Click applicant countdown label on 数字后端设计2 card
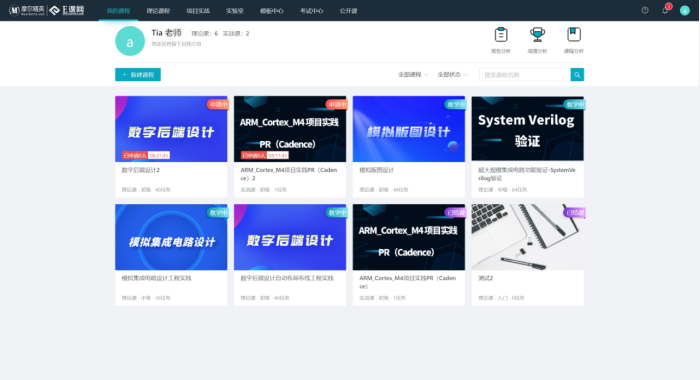The image size is (700, 380). click(146, 155)
